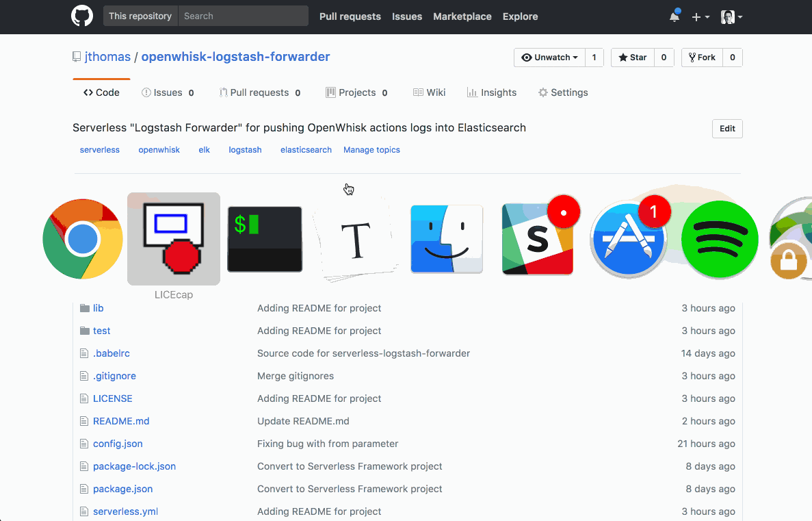The width and height of the screenshot is (812, 521).
Task: Switch to App Store in app switcher
Action: click(629, 239)
